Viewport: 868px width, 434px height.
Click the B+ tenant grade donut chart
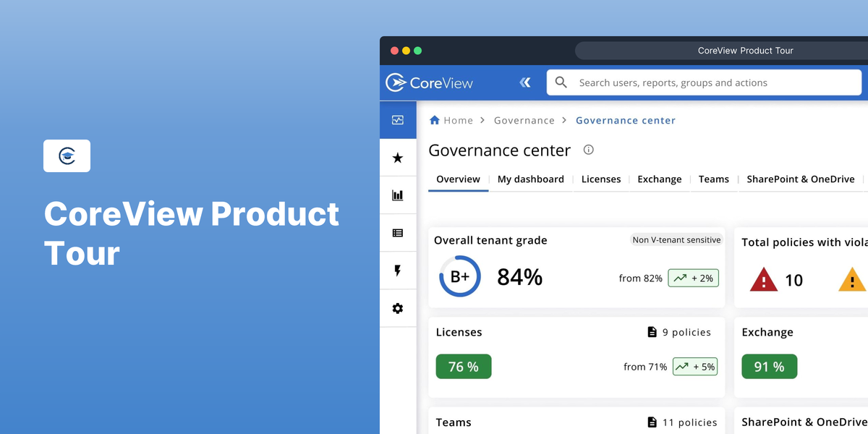[459, 276]
